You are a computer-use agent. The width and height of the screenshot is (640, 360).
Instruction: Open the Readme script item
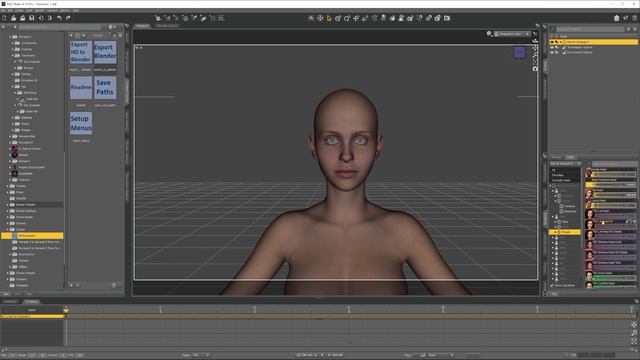[81, 87]
